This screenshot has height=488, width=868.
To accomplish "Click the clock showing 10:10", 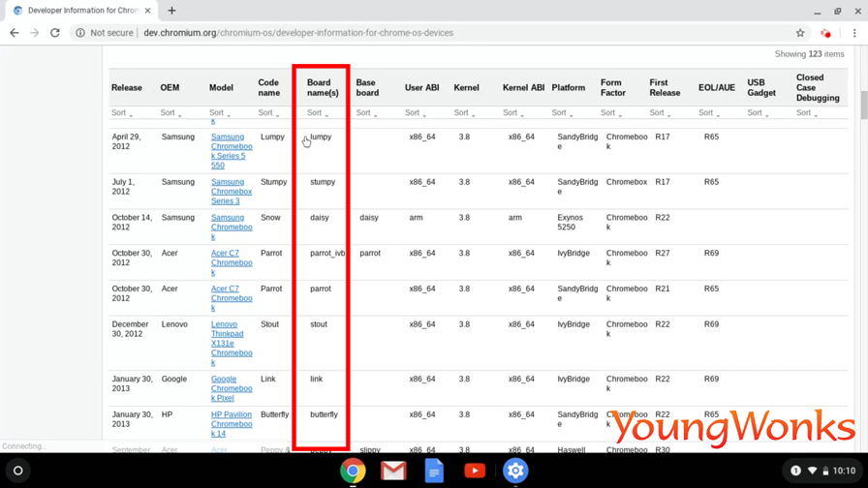I will click(844, 471).
